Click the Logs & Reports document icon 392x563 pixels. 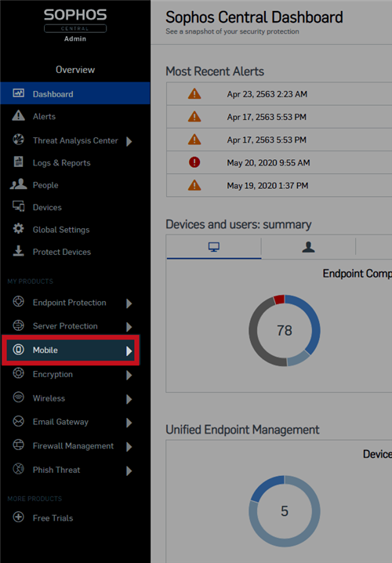pyautogui.click(x=18, y=162)
